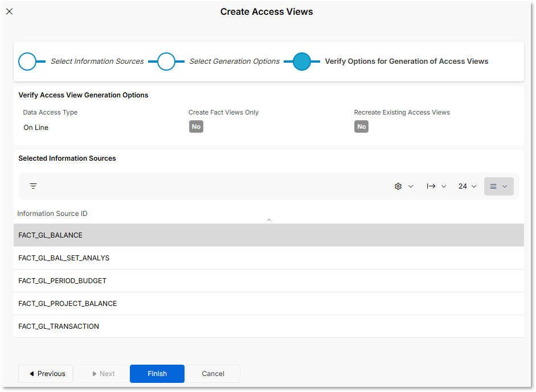Toggle the Create Fact Views Only setting
The height and width of the screenshot is (392, 536).
click(x=196, y=126)
